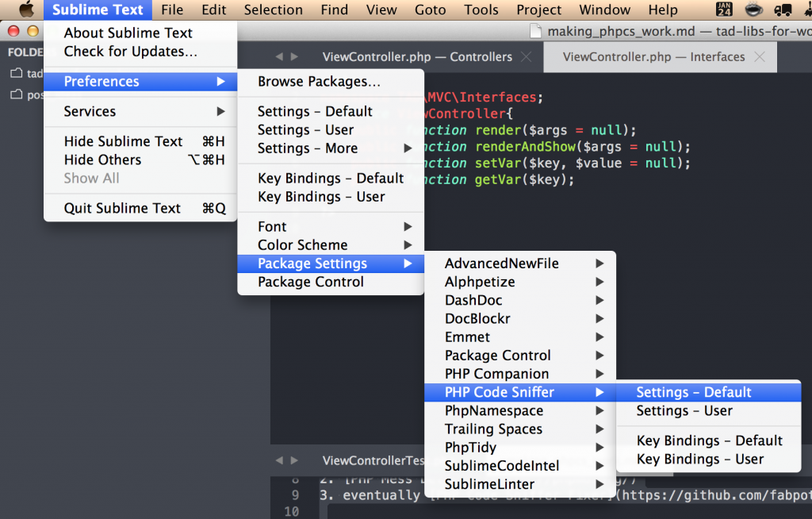Open the Sublime Text application menu
Image resolution: width=812 pixels, height=519 pixels.
coord(98,10)
